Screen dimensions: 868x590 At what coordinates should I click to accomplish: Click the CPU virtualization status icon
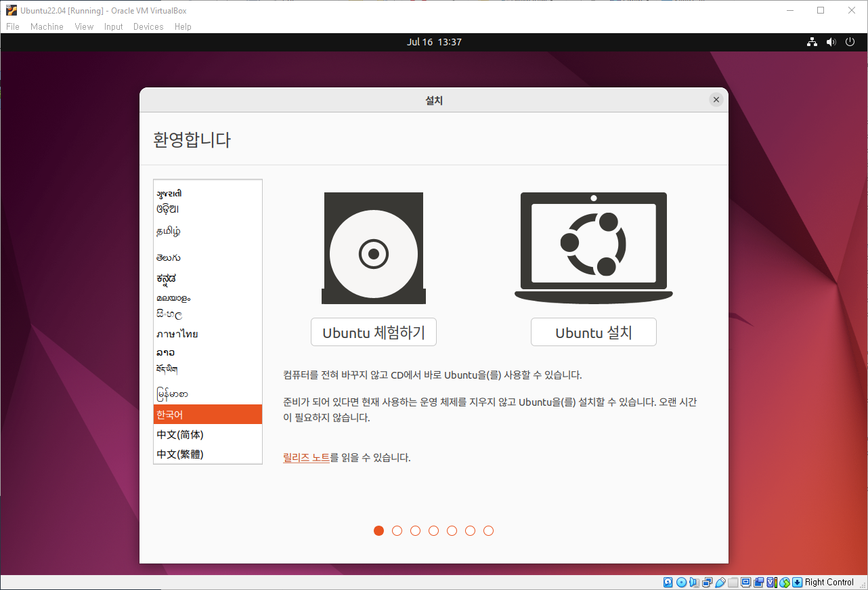pos(772,582)
